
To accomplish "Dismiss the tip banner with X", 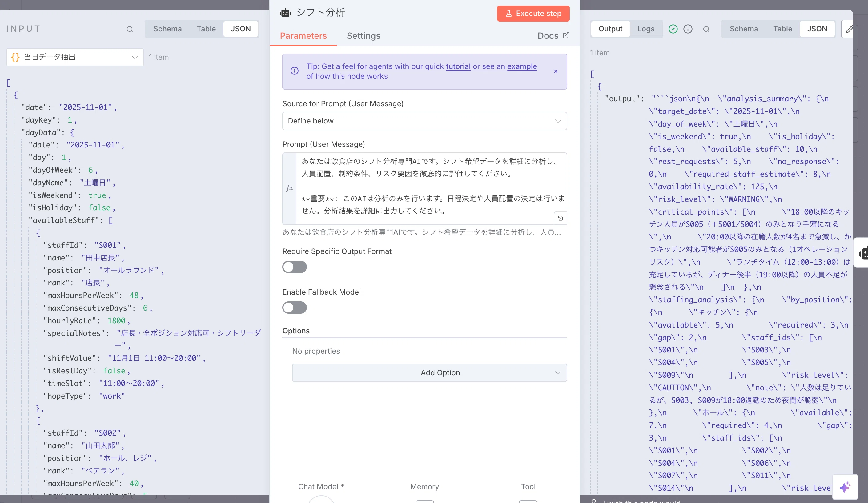I will tap(556, 71).
